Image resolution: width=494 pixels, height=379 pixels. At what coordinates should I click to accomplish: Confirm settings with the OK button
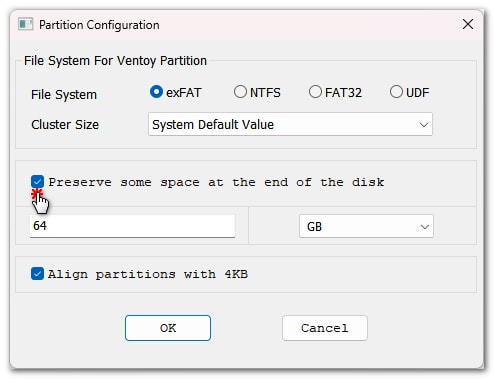pyautogui.click(x=168, y=328)
